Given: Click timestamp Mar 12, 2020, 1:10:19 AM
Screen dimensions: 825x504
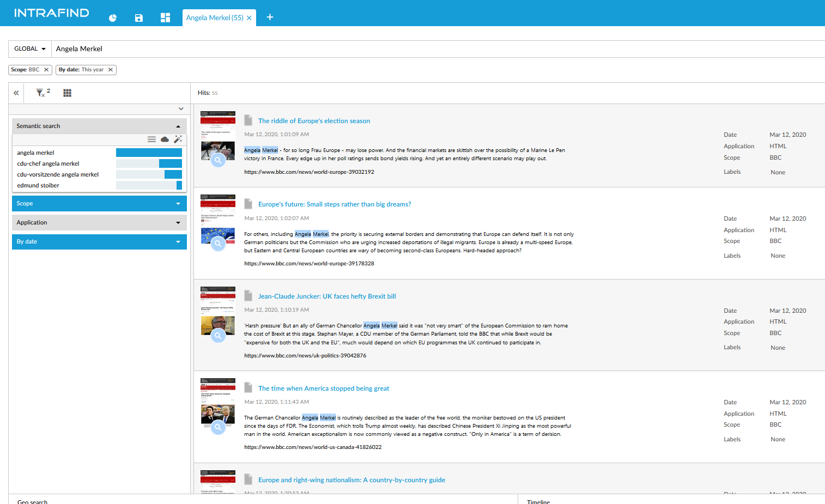Looking at the screenshot, I should click(276, 310).
